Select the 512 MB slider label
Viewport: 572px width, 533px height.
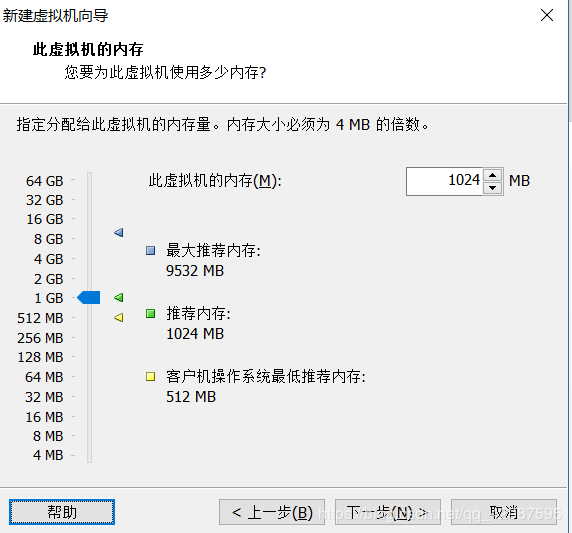point(40,318)
